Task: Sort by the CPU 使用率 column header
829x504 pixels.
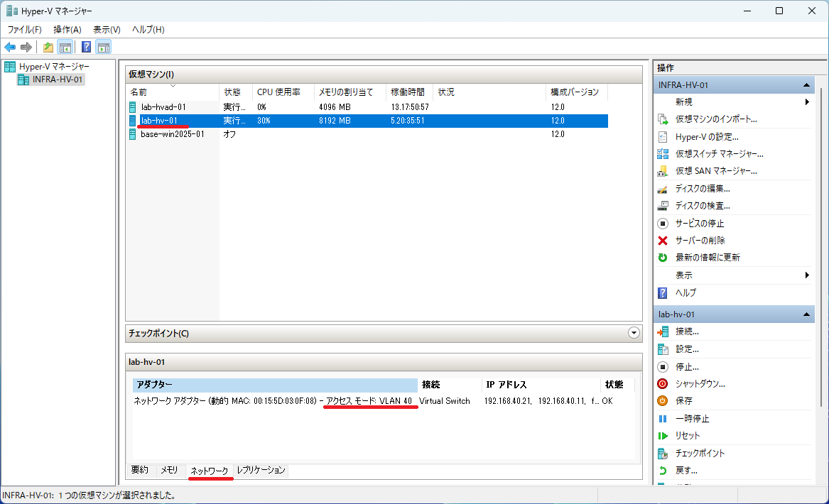Action: [x=283, y=92]
